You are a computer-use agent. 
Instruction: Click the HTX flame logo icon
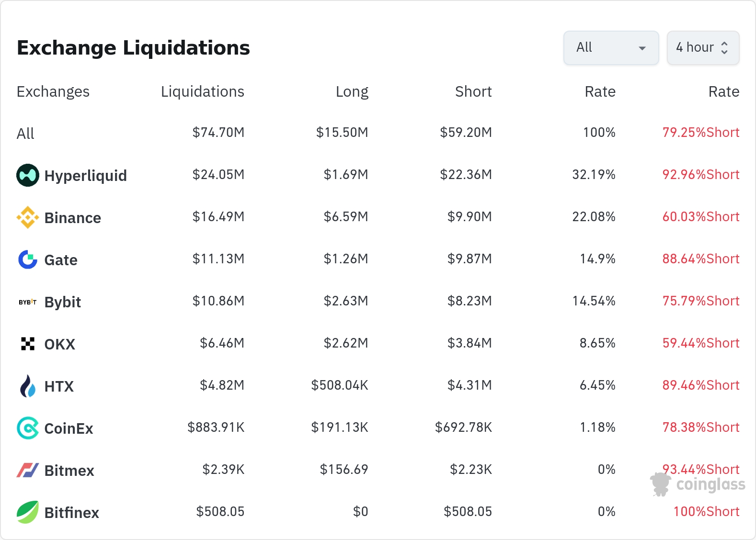28,386
